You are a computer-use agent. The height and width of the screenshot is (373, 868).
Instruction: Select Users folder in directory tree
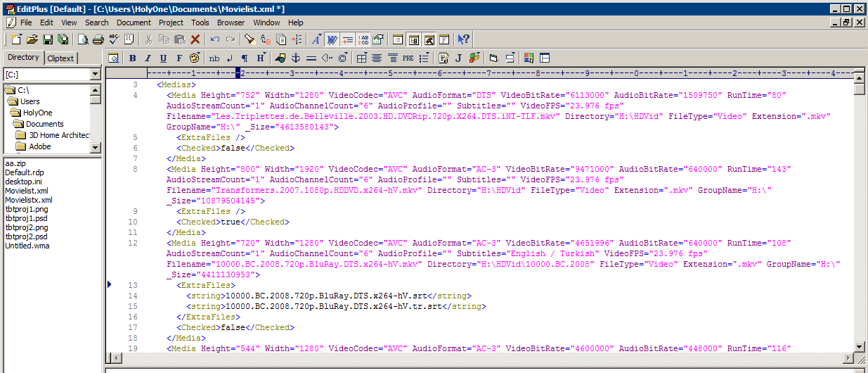(30, 101)
